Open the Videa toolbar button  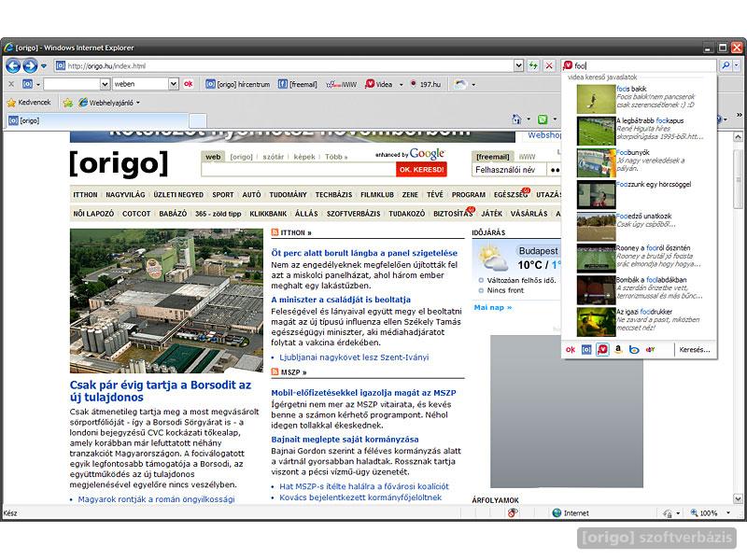[x=378, y=84]
